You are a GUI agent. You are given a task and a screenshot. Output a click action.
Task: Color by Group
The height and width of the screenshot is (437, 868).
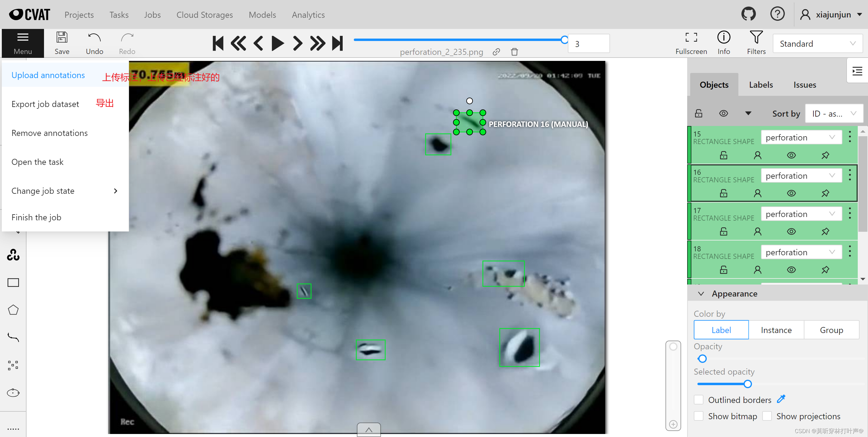[x=831, y=330]
